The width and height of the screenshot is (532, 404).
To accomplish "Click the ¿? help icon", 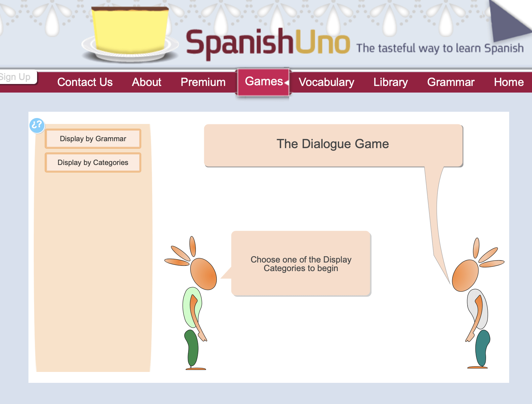I will (x=37, y=126).
